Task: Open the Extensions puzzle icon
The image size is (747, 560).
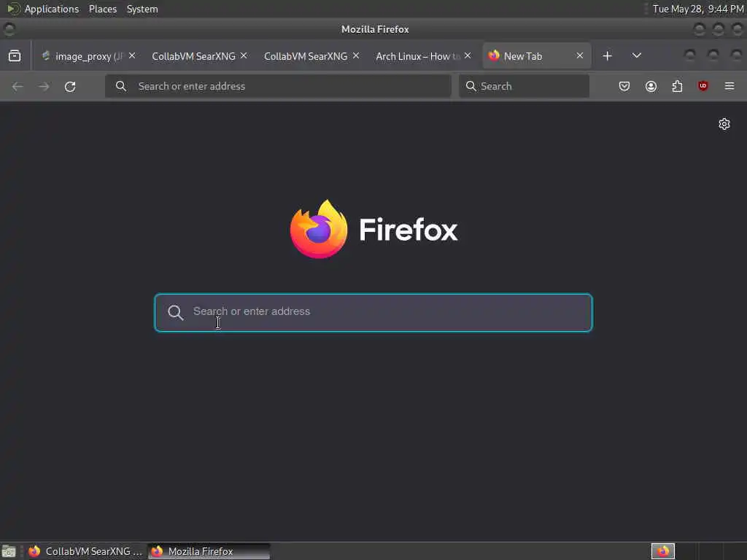Action: point(677,86)
